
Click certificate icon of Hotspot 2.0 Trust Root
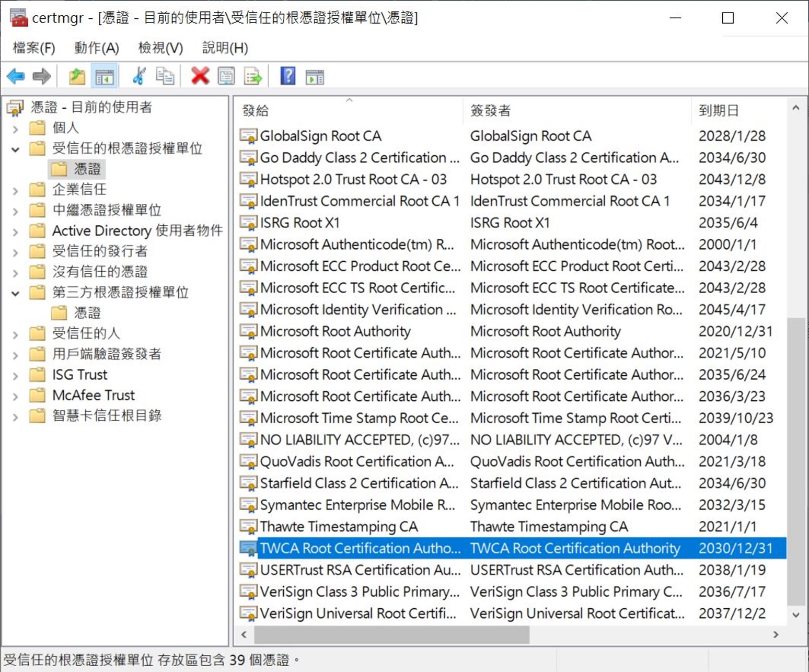[248, 179]
